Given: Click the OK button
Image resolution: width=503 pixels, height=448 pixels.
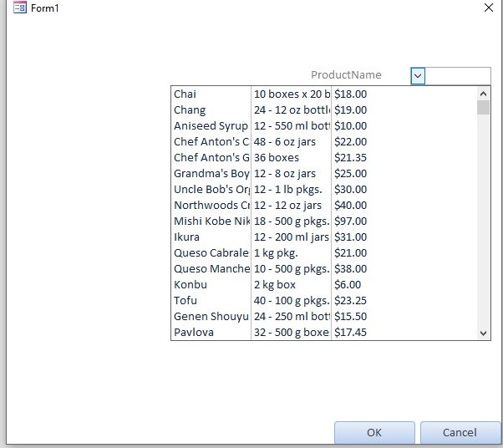Looking at the screenshot, I should coord(374,433).
